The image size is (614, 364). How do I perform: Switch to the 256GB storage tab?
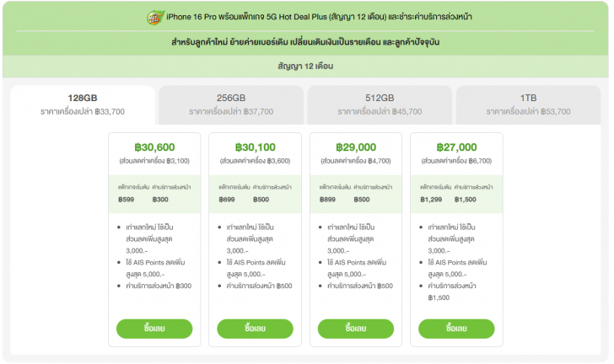(x=231, y=104)
